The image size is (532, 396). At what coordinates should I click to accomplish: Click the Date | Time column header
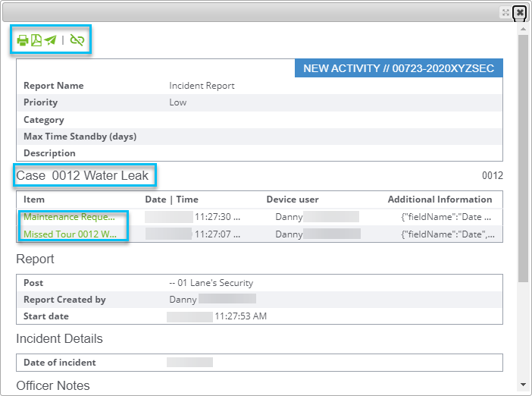(x=172, y=200)
